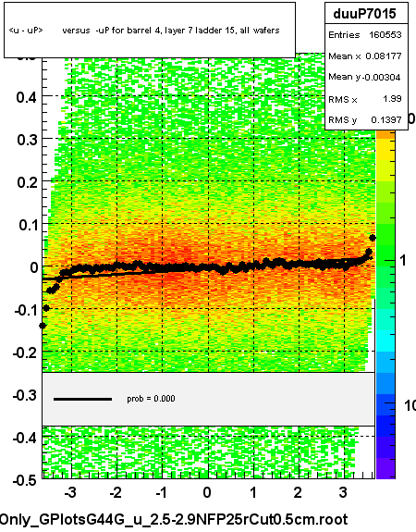Click the y-axis label -0.3

pos(25,395)
